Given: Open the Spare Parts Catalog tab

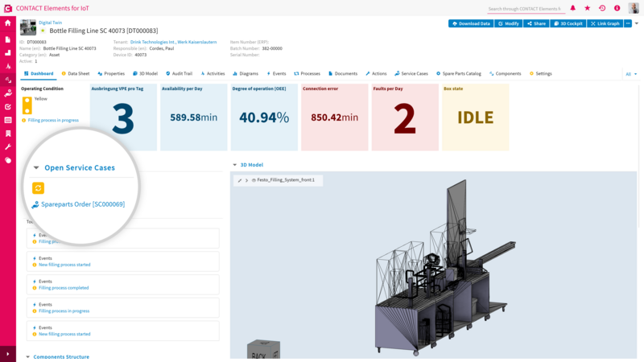Looking at the screenshot, I should coord(458,74).
